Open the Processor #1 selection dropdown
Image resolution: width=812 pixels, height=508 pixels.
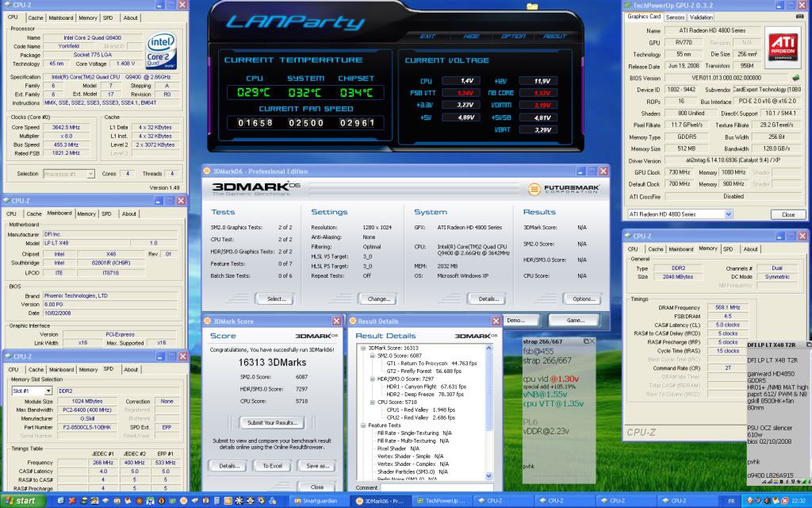(91, 173)
